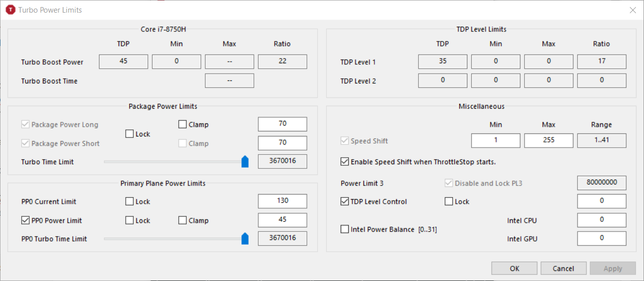
Task: Click TDP Level 2 TDP value box
Action: [443, 80]
